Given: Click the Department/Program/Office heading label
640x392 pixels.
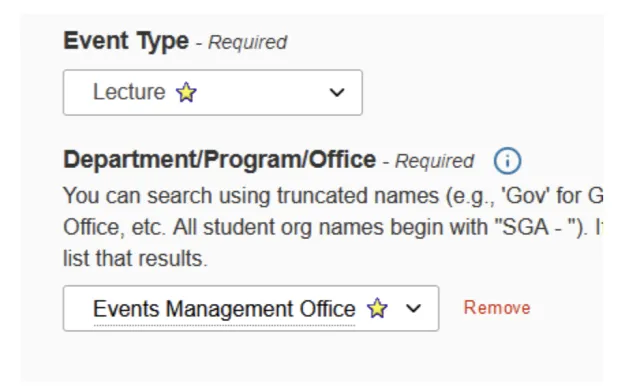Looking at the screenshot, I should (x=220, y=160).
